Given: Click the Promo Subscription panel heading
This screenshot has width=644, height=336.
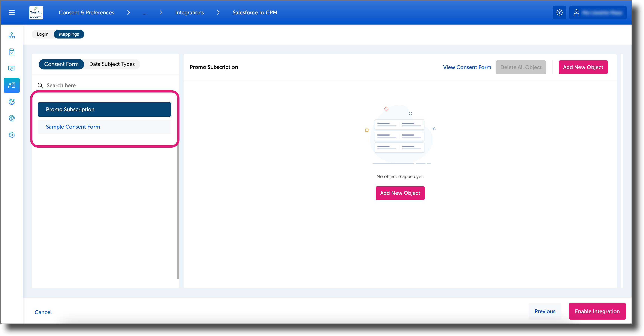Looking at the screenshot, I should [x=214, y=67].
